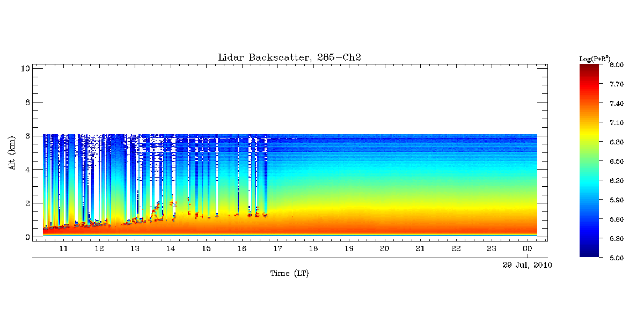Click the time tick label 11
The image size is (644, 322).
63,248
